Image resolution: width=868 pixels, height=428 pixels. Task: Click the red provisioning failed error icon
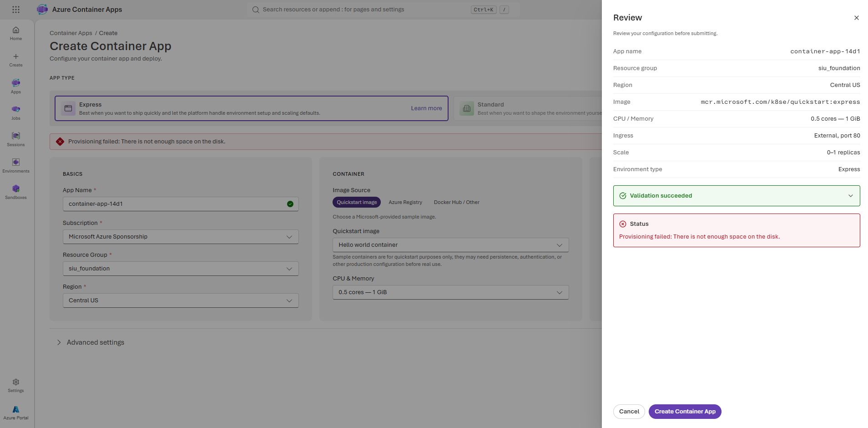click(x=60, y=142)
